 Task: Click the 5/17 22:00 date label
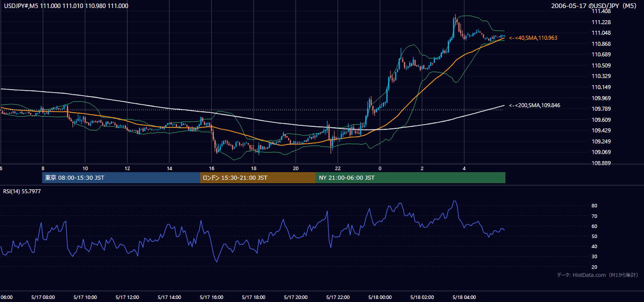(x=338, y=297)
